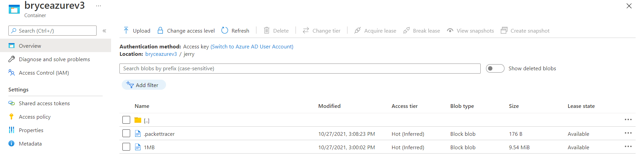This screenshot has height=162, width=644.
Task: Click the bryceazurev3 container icon
Action: tap(14, 9)
